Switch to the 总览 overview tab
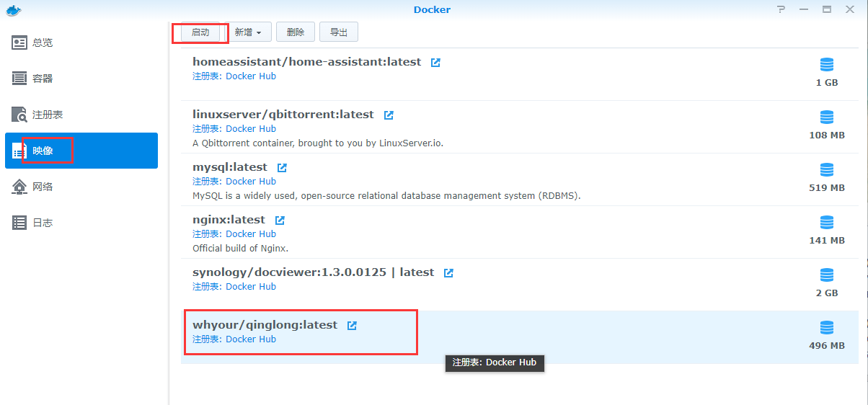Image resolution: width=868 pixels, height=405 pixels. pos(81,43)
